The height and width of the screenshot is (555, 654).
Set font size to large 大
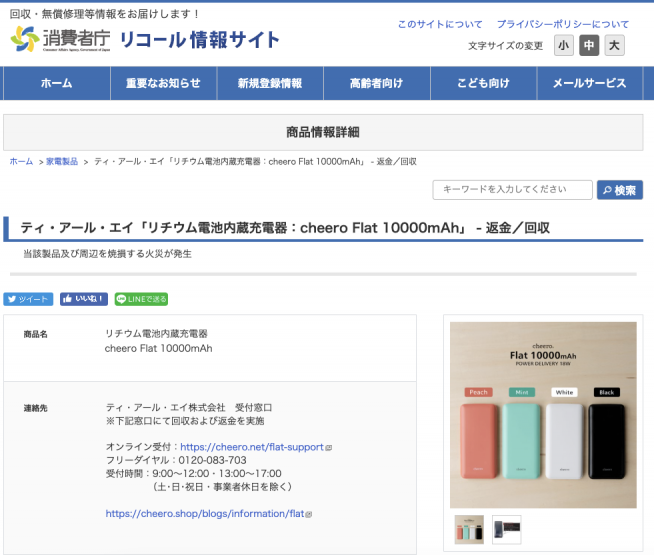pos(614,45)
